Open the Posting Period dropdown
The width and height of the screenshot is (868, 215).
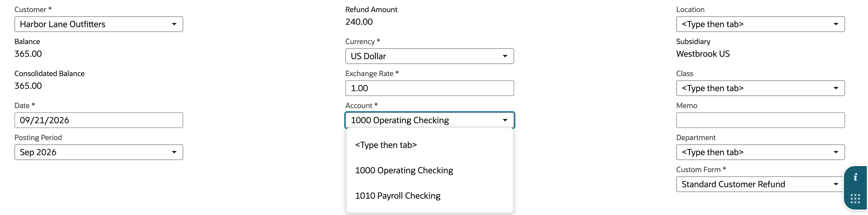pos(99,152)
